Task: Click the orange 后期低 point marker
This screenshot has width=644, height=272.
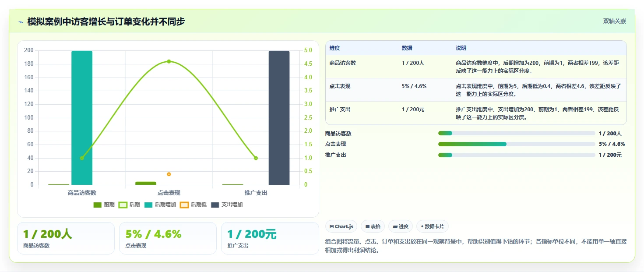Action: point(169,174)
